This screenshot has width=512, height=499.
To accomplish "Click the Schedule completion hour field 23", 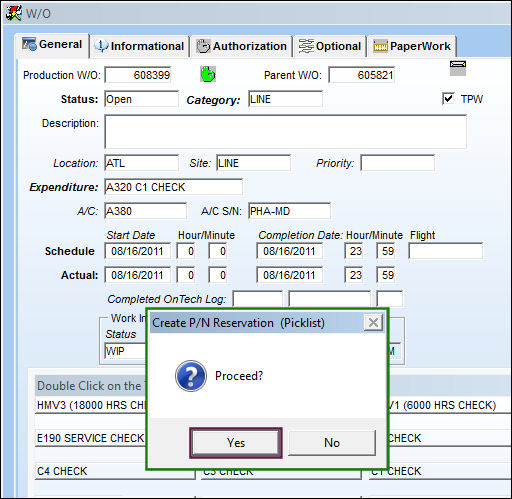I will 353,251.
